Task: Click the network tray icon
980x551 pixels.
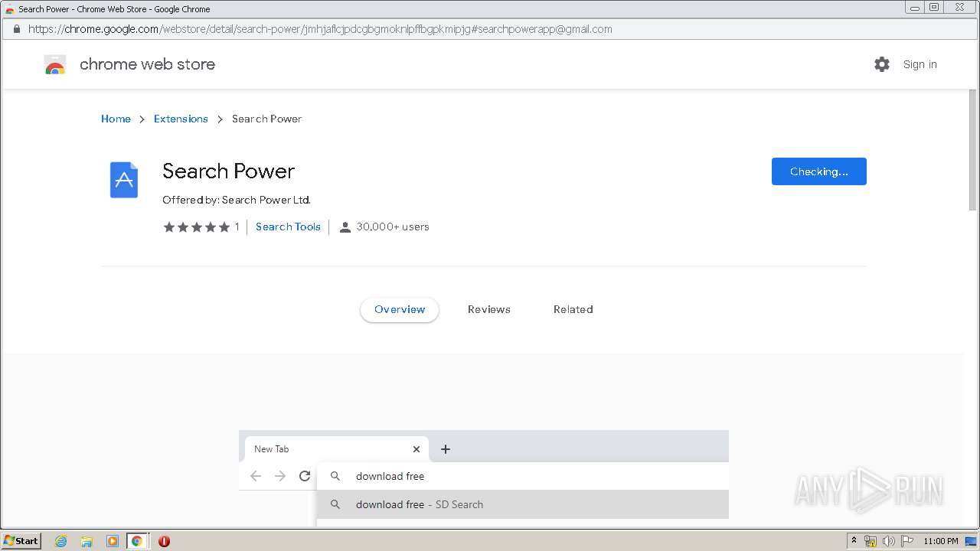Action: click(871, 541)
